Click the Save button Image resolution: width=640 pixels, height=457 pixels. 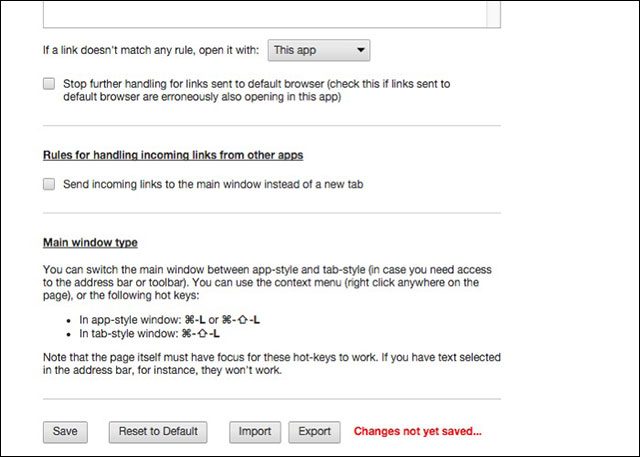(65, 432)
